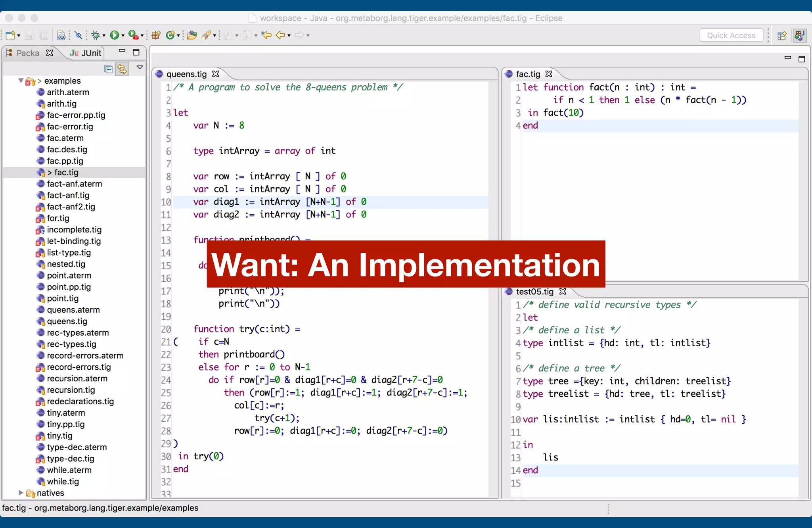
Task: Click the New Java Class icon
Action: point(170,35)
